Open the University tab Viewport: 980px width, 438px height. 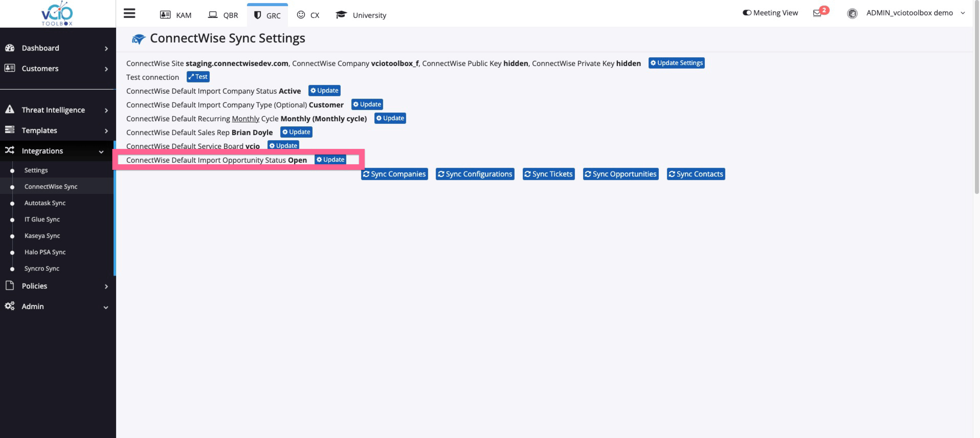361,15
